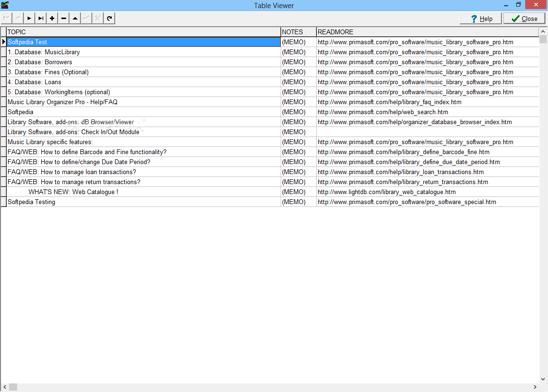Select 'How to manage return transactions?' cell

144,182
